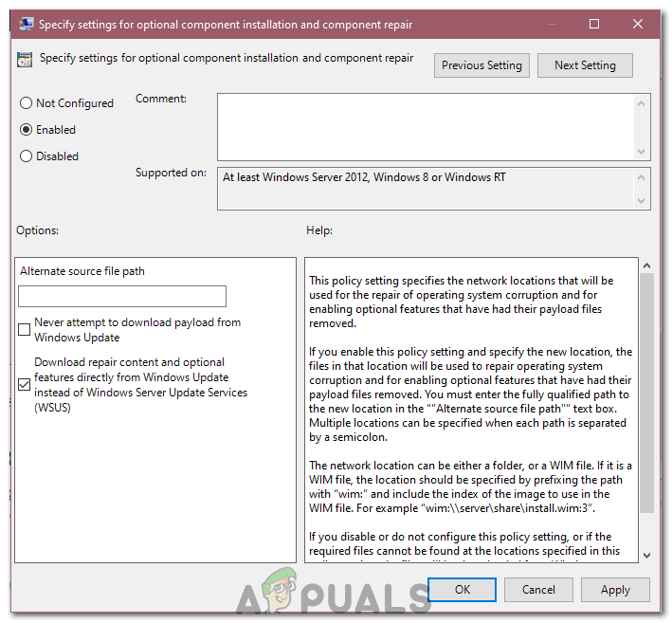Screen dimensions: 672x623
Task: Click the Help pane scroll up arrow
Action: click(646, 266)
